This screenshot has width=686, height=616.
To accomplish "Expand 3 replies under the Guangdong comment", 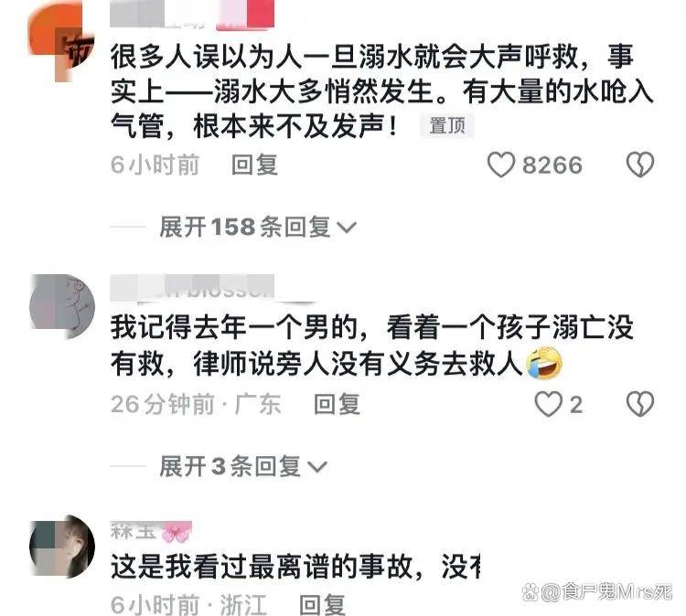I will click(x=243, y=466).
